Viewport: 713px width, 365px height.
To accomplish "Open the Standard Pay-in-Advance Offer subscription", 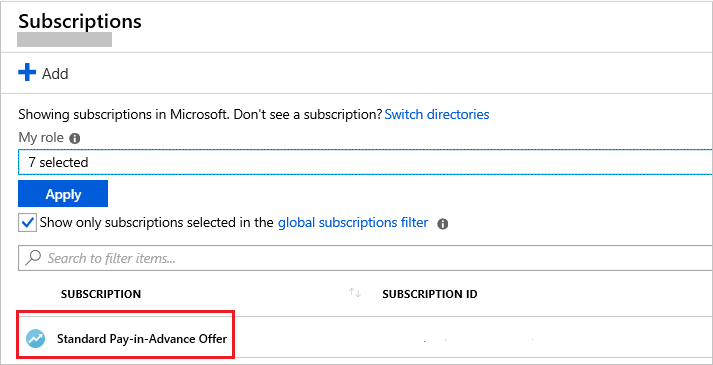I will (x=142, y=339).
